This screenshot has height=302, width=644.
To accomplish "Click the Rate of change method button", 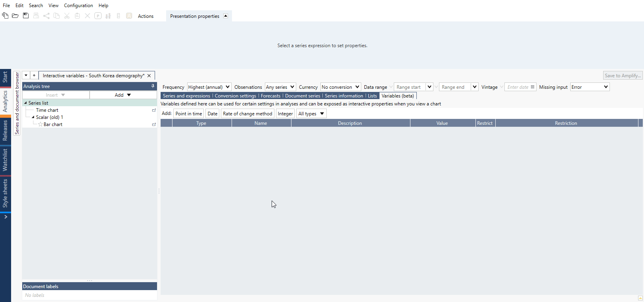I will point(247,114).
